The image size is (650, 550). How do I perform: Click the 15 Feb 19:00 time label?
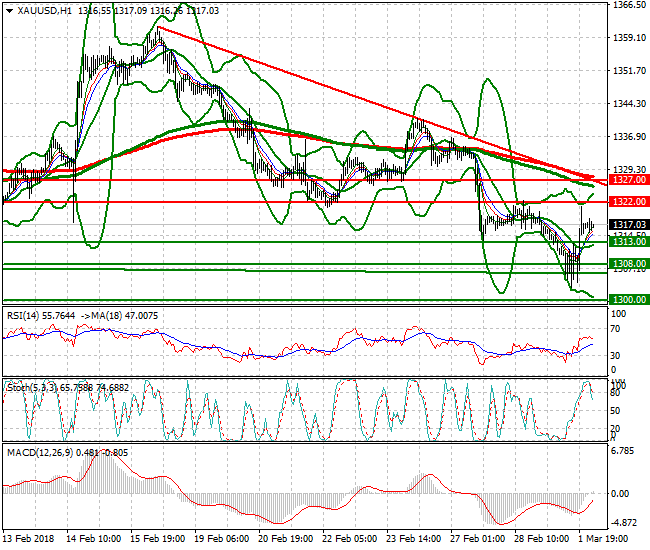coord(158,539)
